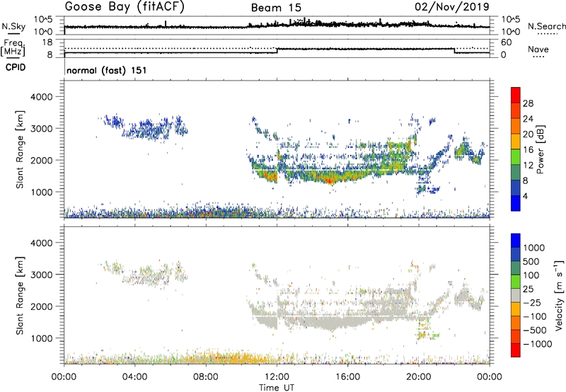Click the 4000 tick in power panel

point(41,97)
